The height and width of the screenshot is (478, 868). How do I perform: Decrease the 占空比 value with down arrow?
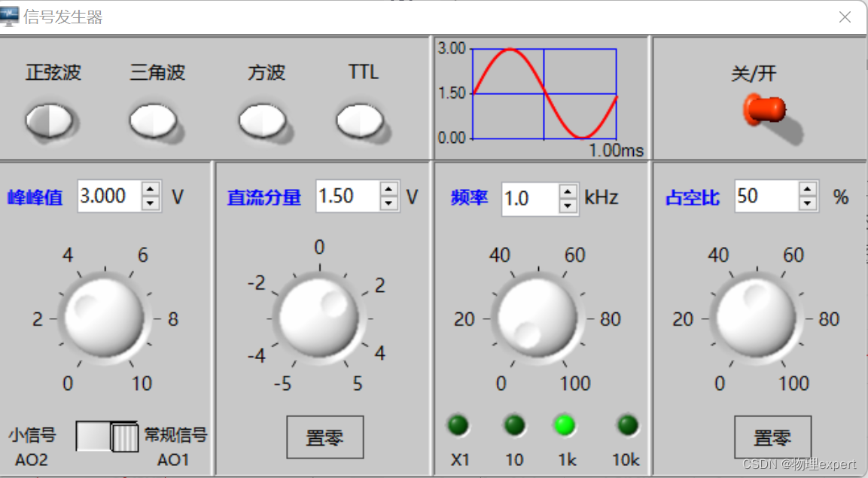coord(809,203)
